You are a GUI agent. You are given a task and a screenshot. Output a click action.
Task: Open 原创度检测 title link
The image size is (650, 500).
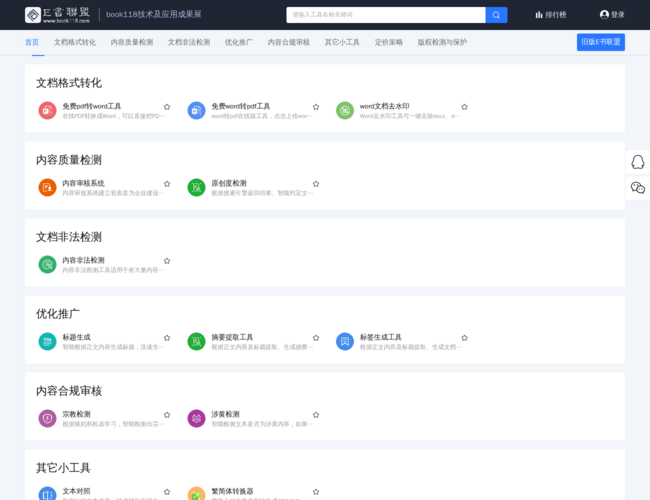click(229, 183)
